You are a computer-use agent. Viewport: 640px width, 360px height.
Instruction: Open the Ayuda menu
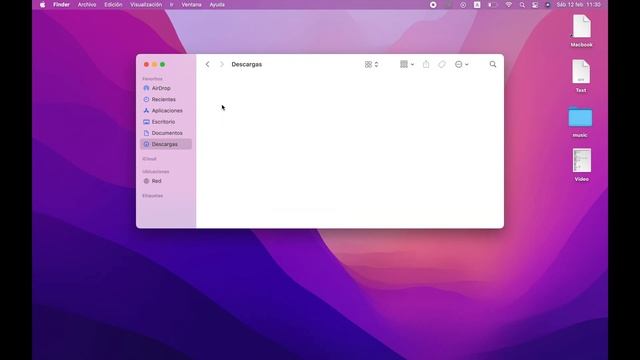(x=217, y=5)
